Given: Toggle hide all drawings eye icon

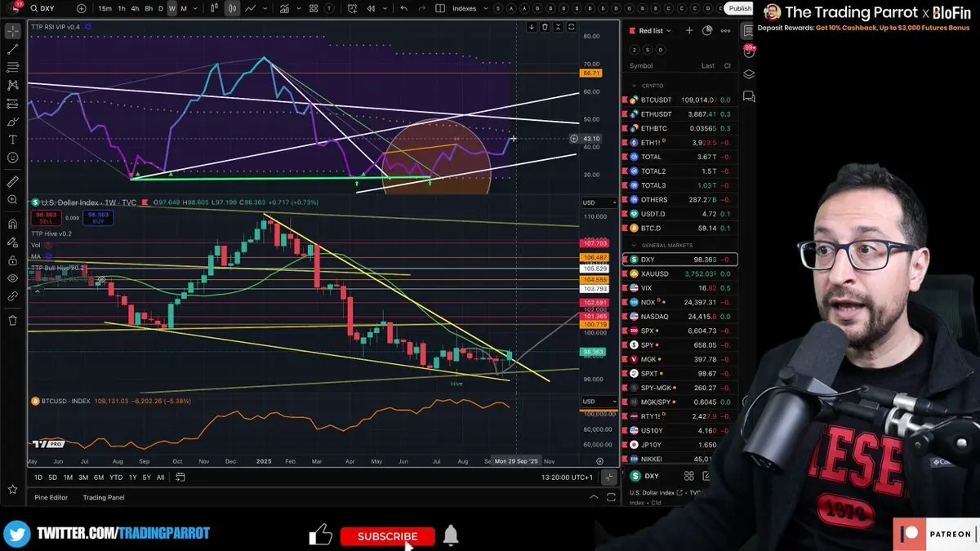Looking at the screenshot, I should 12,279.
